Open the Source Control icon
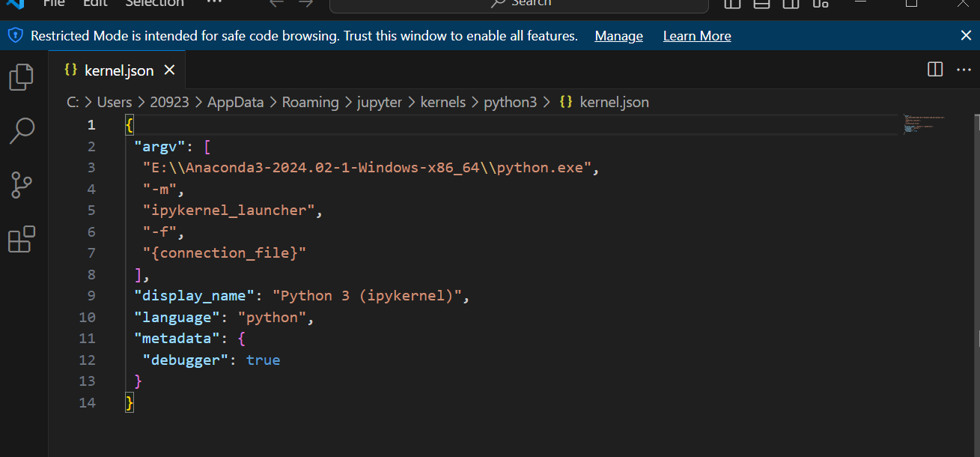980x457 pixels. (22, 184)
